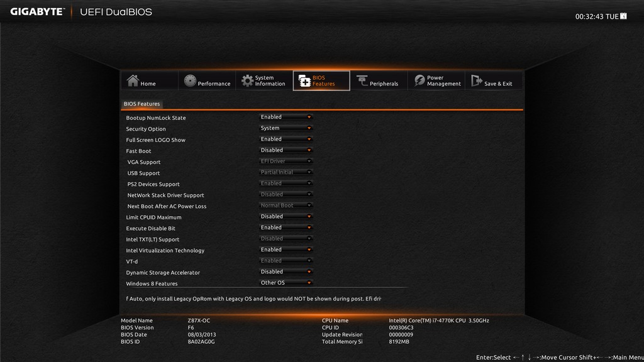Select the Full Screen LOGO Show label
644x362 pixels.
coord(156,140)
